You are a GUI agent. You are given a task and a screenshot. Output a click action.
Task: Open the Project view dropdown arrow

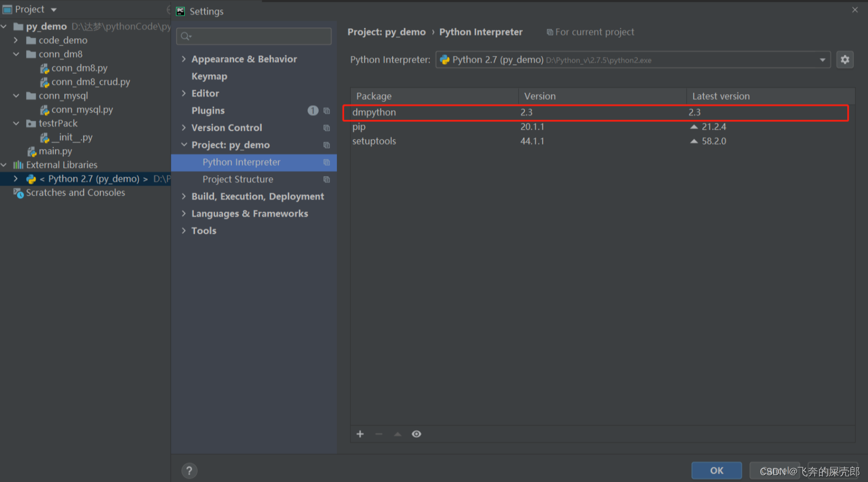point(54,9)
